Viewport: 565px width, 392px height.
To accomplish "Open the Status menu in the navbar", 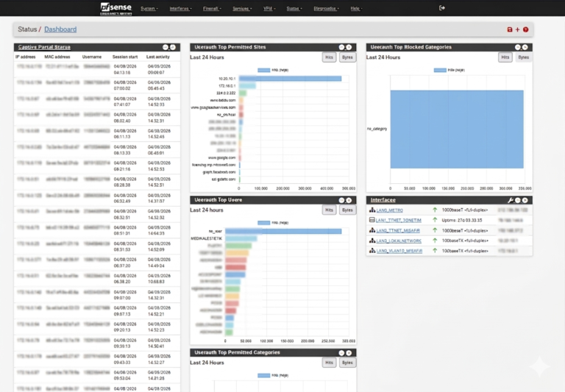I will (x=294, y=8).
